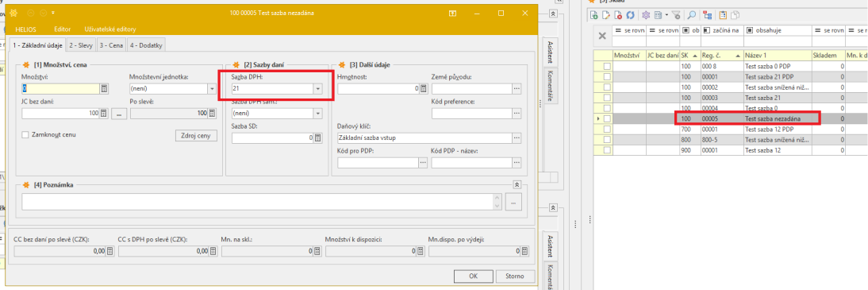Open calculator next to Sazba SD field

click(x=317, y=137)
